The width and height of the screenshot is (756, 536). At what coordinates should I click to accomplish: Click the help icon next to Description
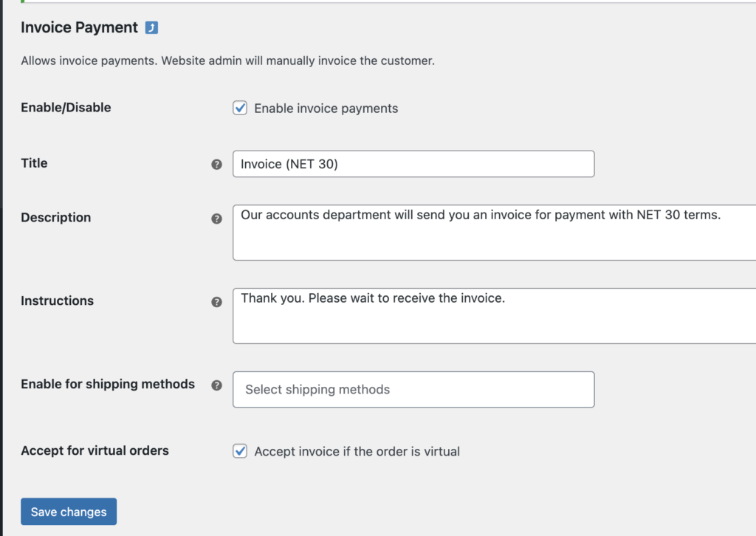point(216,219)
